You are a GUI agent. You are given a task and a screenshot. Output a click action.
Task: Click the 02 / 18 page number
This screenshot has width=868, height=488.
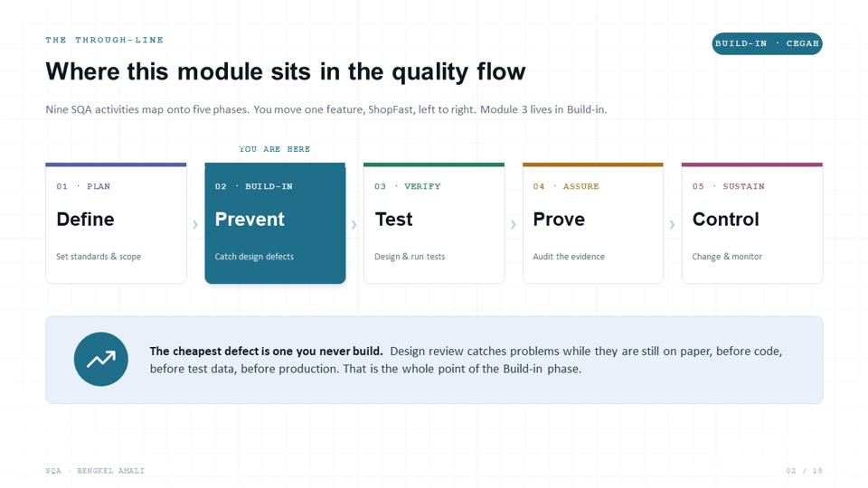pyautogui.click(x=804, y=470)
